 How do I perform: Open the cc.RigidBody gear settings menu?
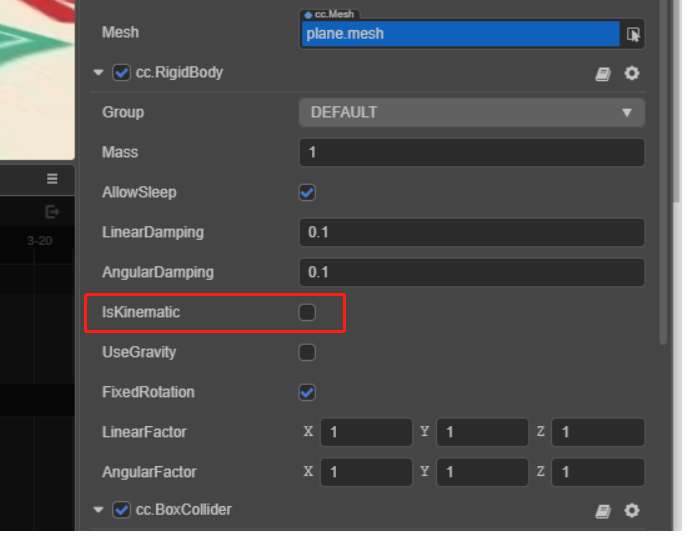[x=631, y=74]
